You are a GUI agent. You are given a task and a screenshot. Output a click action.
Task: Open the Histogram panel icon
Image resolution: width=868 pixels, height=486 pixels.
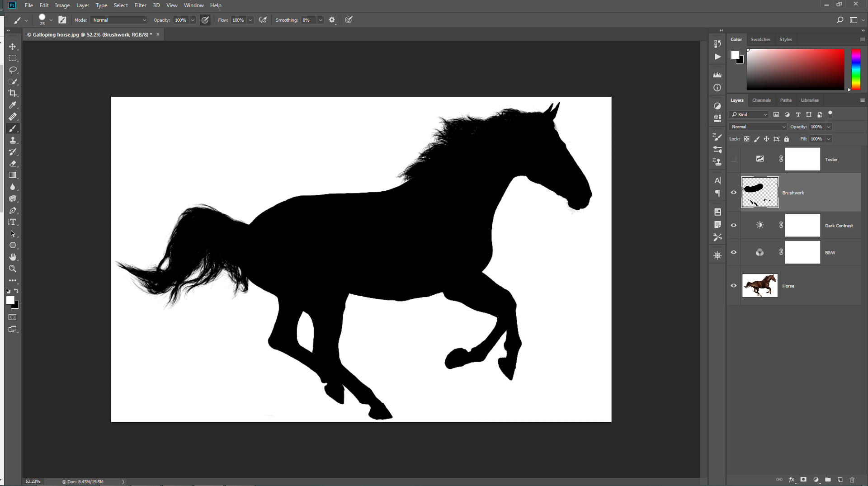[717, 75]
